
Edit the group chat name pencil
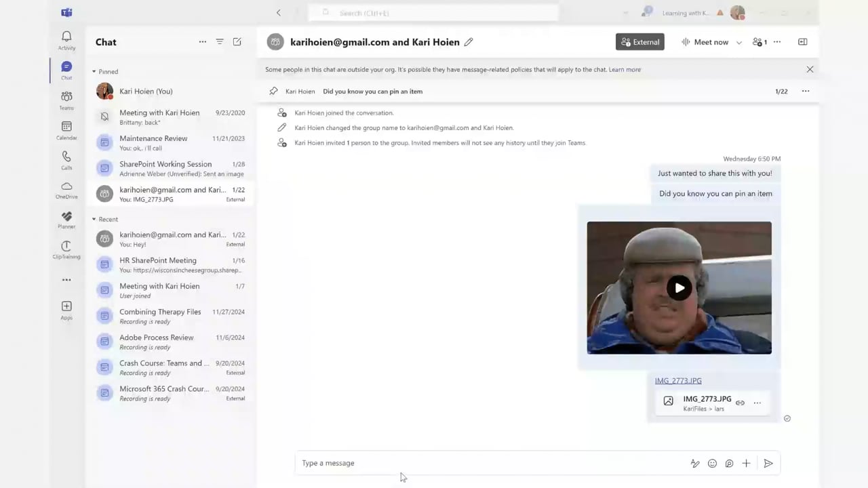click(x=469, y=42)
